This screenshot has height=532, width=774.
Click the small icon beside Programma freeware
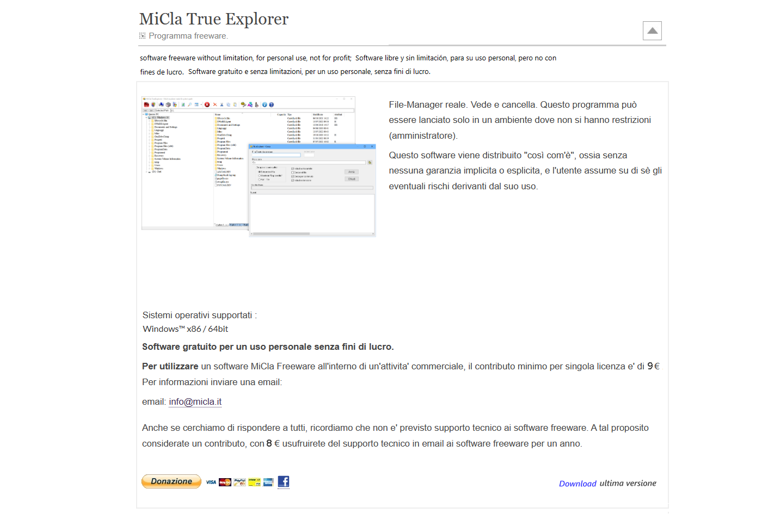click(x=142, y=36)
